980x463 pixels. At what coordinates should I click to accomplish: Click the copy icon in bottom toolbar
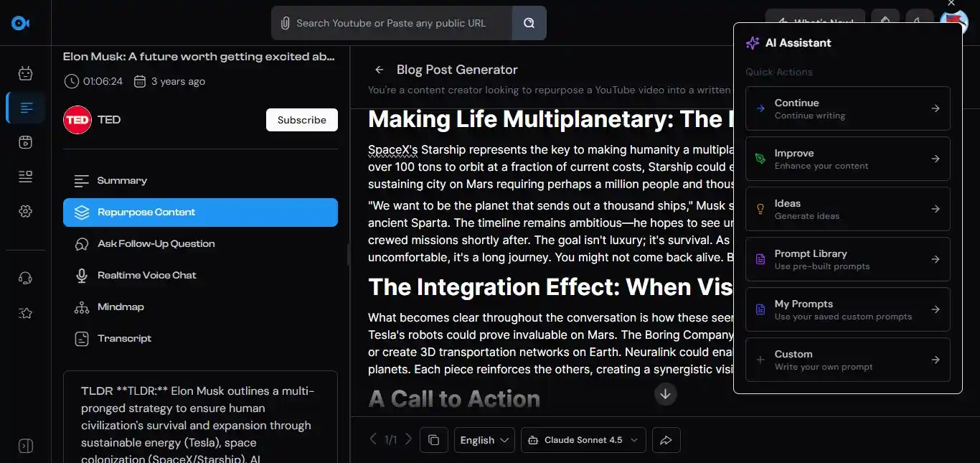(433, 440)
